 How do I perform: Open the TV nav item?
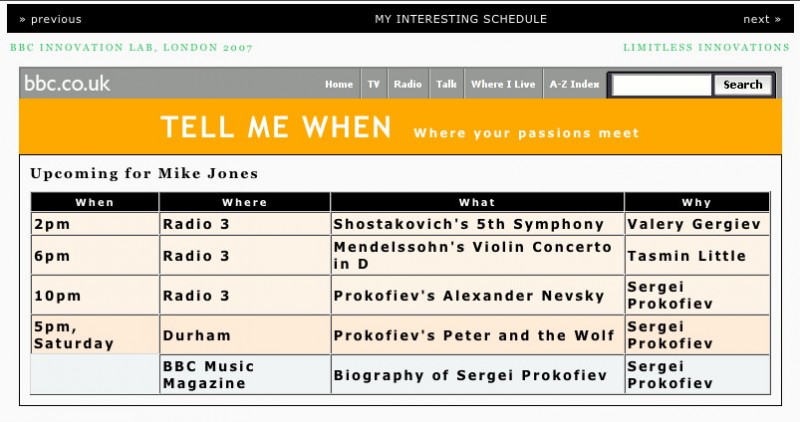point(374,85)
